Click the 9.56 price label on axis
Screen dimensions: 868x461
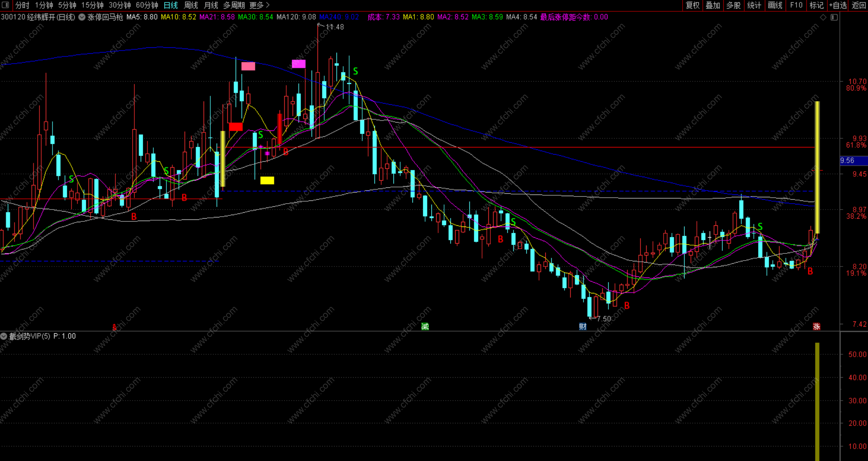click(x=848, y=161)
